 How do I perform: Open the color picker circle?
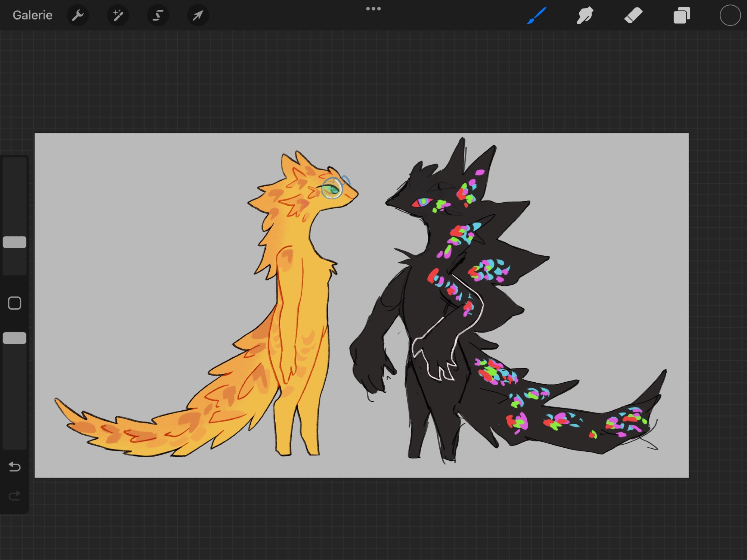tap(730, 15)
